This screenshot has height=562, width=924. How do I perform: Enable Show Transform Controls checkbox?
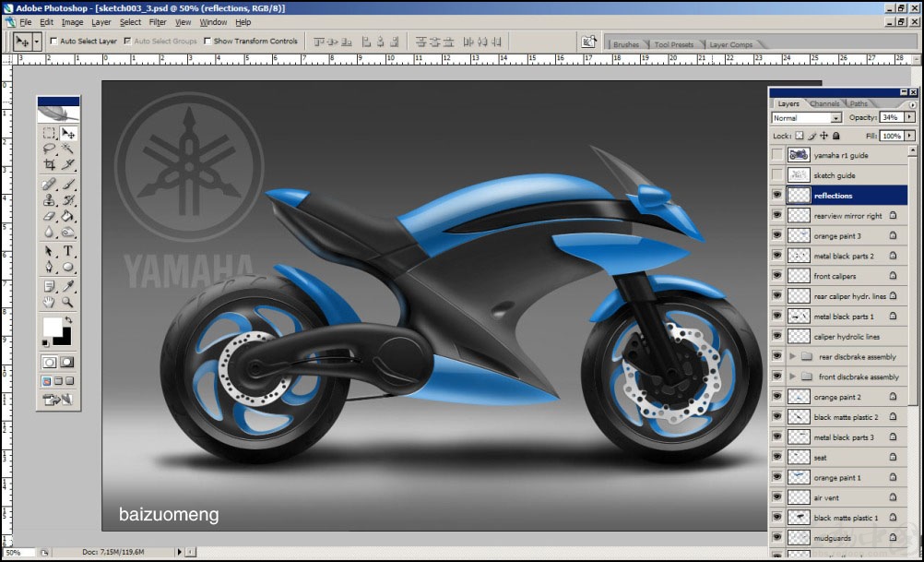(207, 42)
